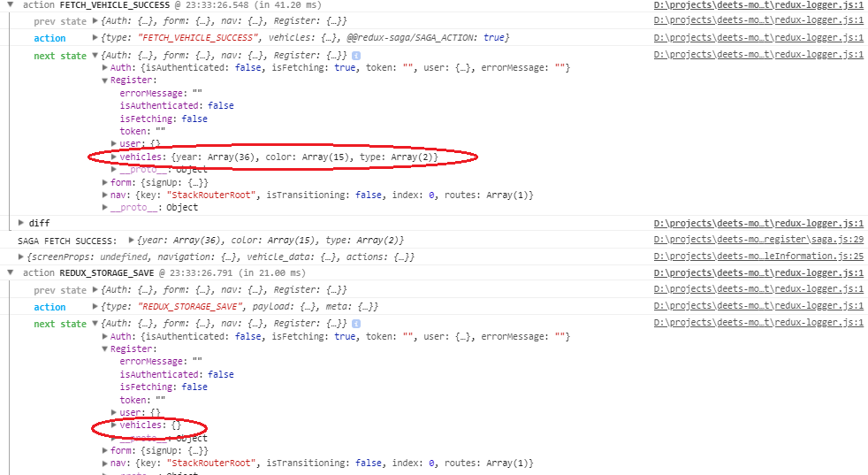This screenshot has height=475, width=868.
Task: Expand prev state under FETCH_VEHICLE_SUCCESS
Action: pos(95,21)
